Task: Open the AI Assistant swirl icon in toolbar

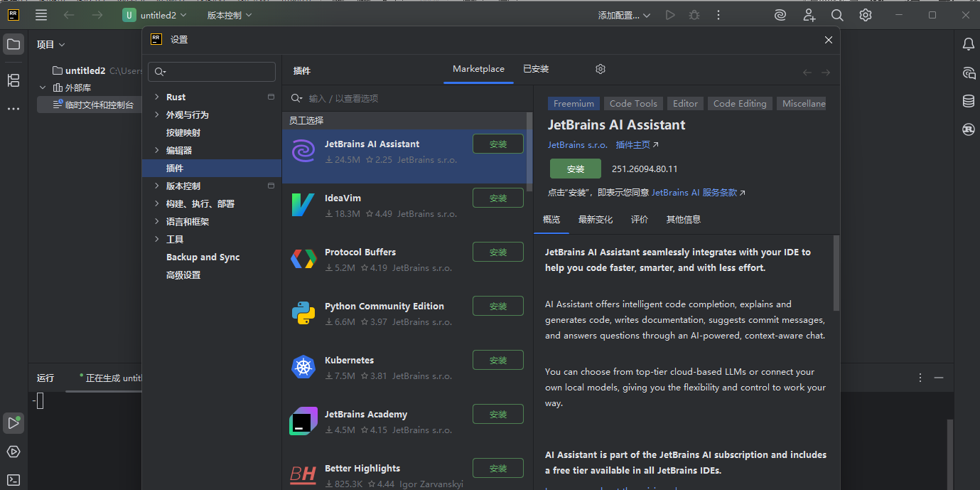Action: (780, 15)
